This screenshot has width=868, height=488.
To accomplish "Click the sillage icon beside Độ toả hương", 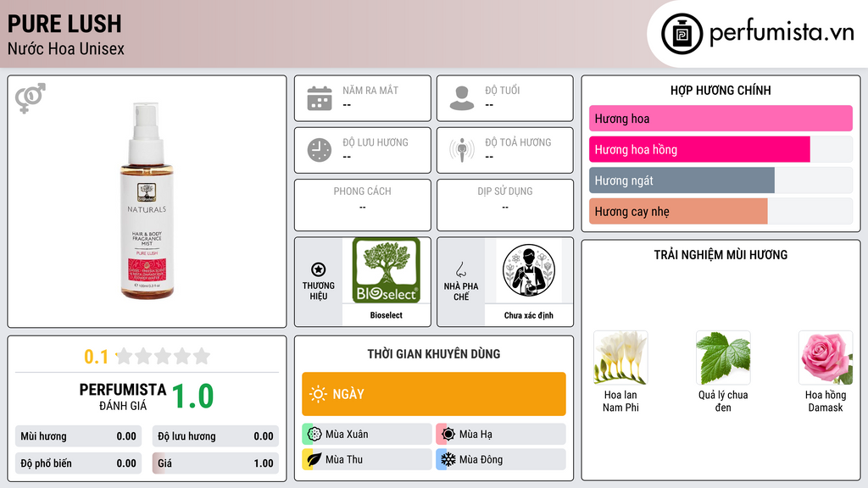I will click(x=462, y=150).
